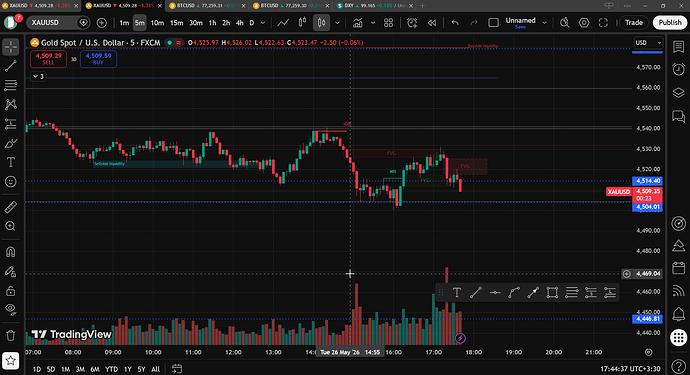Open the chats panel
Screen dimensions: 690x375
679,116
